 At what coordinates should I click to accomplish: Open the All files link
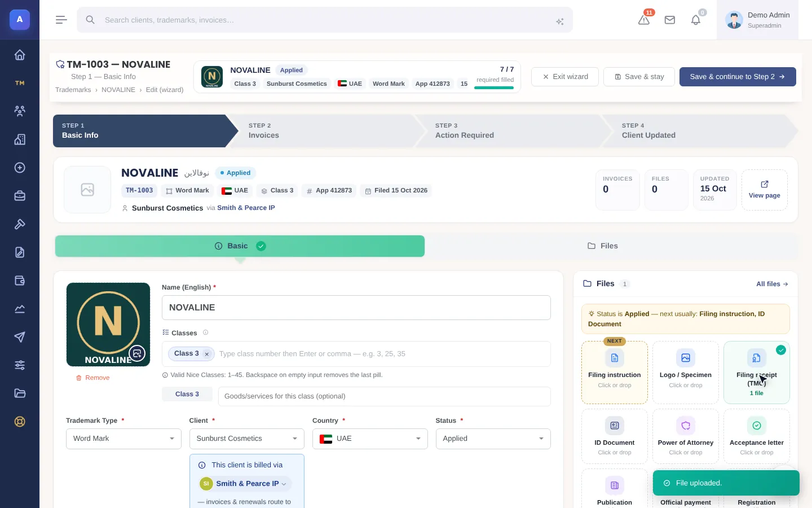coord(772,284)
